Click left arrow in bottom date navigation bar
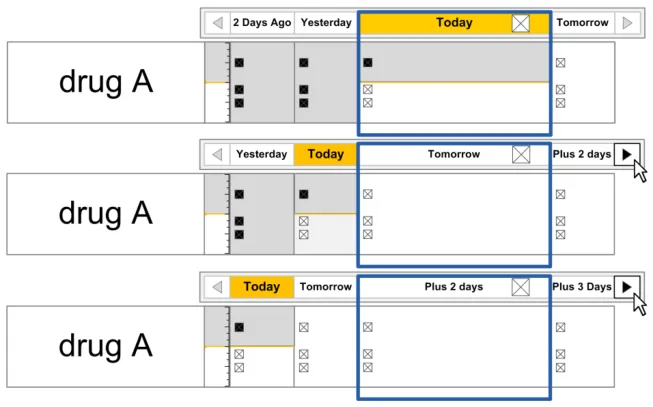This screenshot has width=653, height=407. point(217,287)
